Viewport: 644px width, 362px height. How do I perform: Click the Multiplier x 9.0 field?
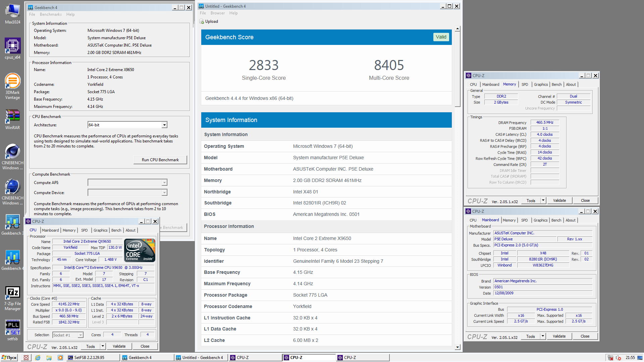(x=69, y=310)
